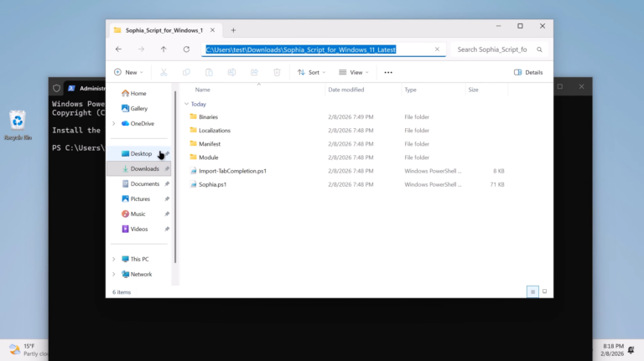Viewport: 644px width, 361px height.
Task: Select the Manifest folder row
Action: click(x=347, y=144)
